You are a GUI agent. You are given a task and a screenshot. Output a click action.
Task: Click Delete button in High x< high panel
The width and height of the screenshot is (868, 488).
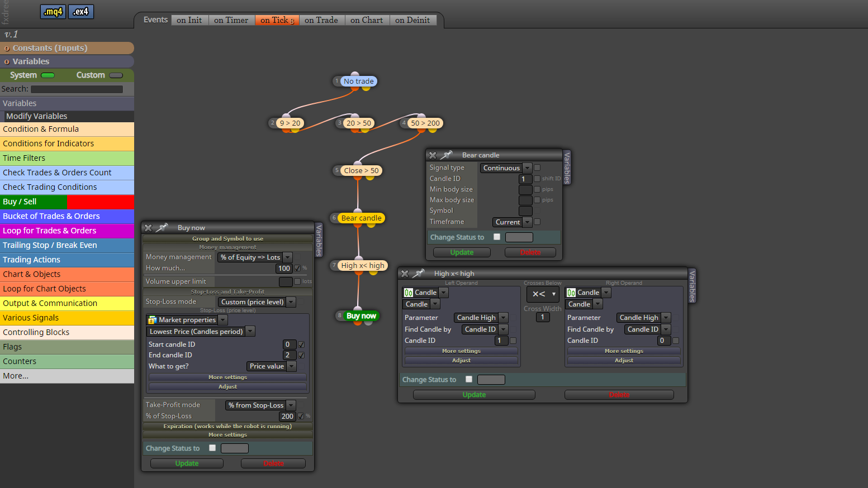coord(619,395)
